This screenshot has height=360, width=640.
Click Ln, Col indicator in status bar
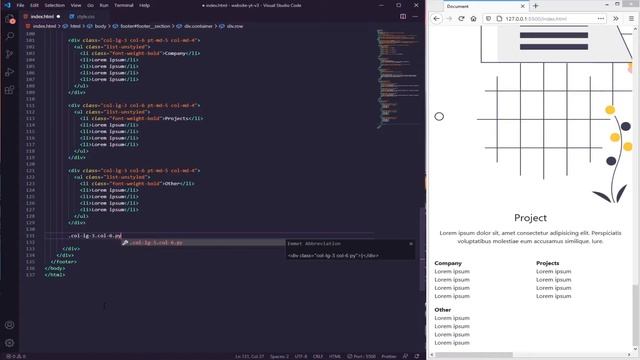249,356
